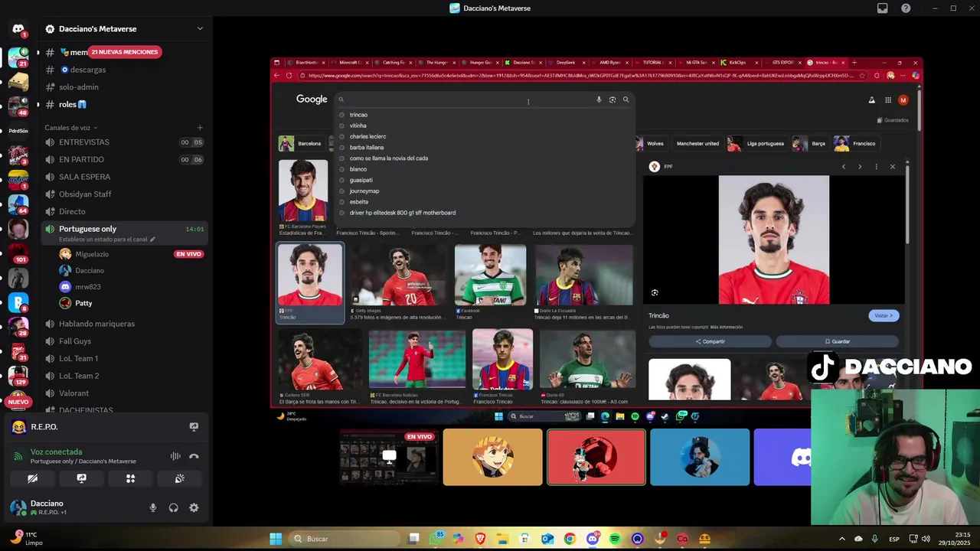Viewport: 980px width, 551px height.
Task: Open screen share button in voice panel
Action: tap(81, 478)
